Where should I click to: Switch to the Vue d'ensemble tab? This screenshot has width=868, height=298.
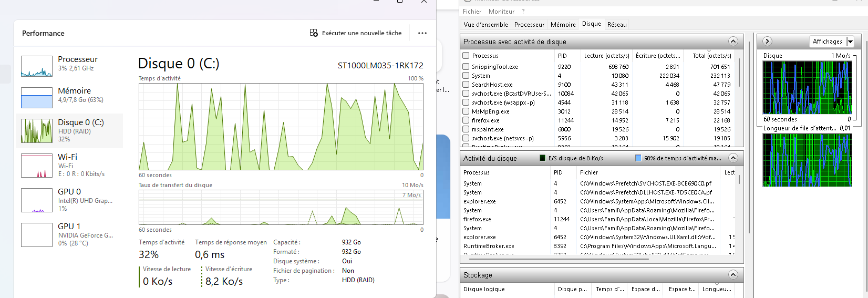click(x=485, y=25)
